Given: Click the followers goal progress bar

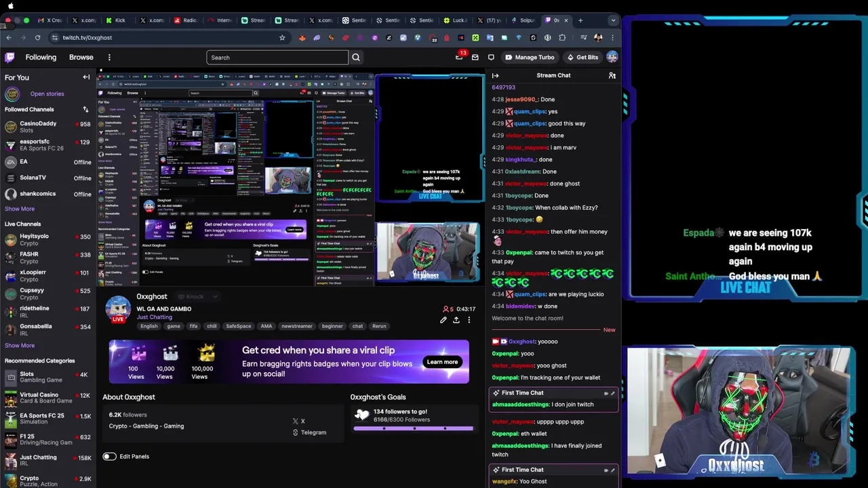Looking at the screenshot, I should pyautogui.click(x=413, y=428).
